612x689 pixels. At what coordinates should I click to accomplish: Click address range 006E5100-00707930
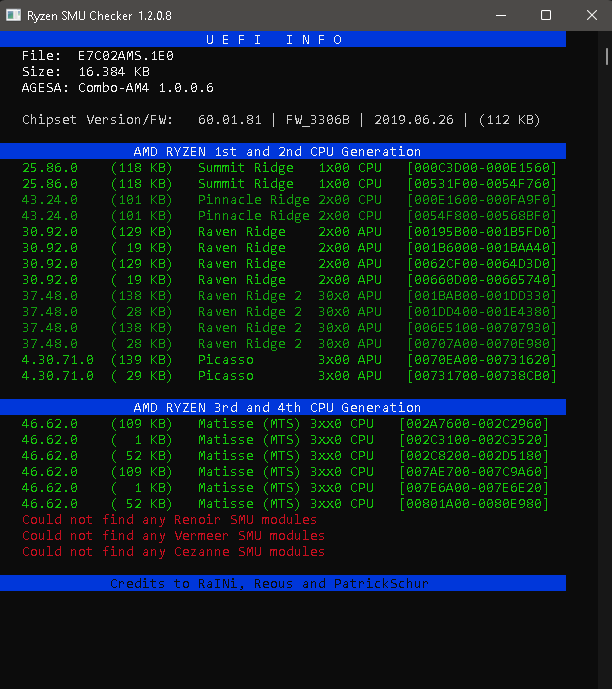click(482, 328)
